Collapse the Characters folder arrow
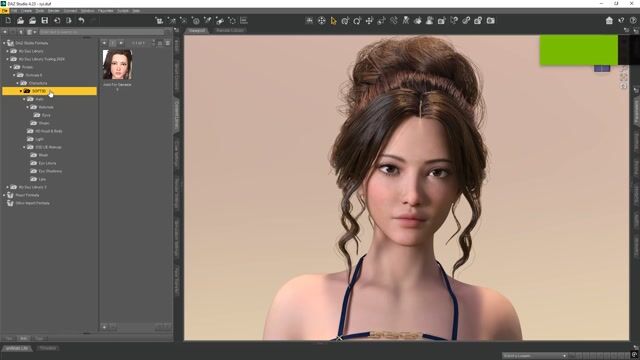Viewport: 640px width, 360px height. click(x=17, y=83)
